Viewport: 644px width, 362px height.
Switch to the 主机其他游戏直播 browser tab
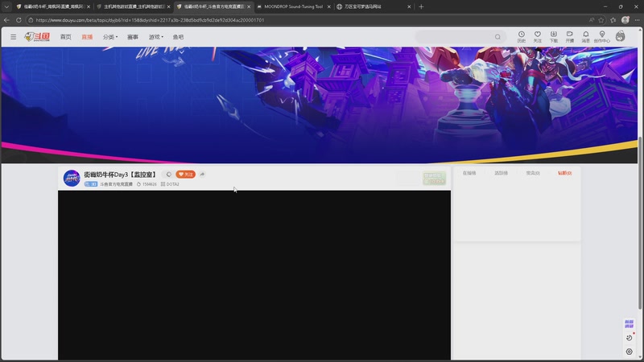point(133,6)
